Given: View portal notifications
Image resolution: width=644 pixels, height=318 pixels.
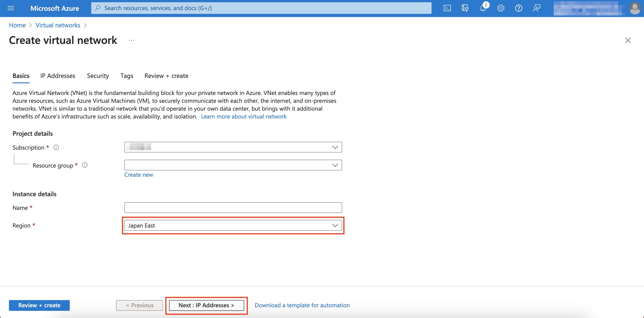Looking at the screenshot, I should [x=483, y=8].
